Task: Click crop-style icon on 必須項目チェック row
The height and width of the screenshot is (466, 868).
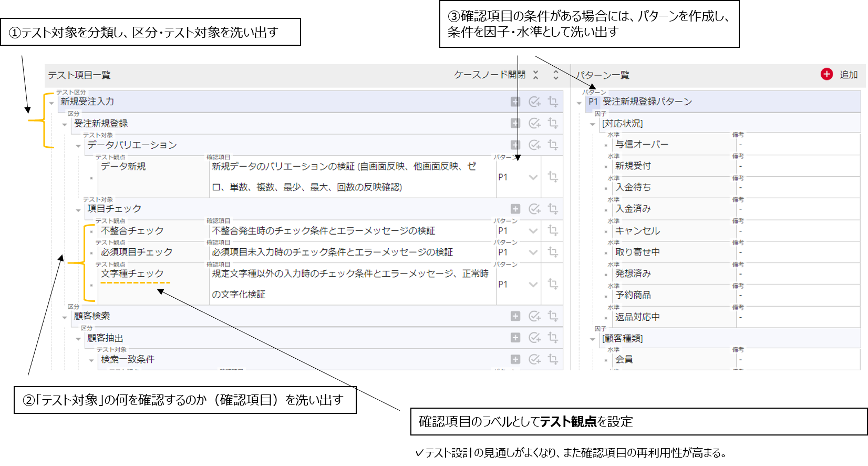Action: pyautogui.click(x=553, y=252)
